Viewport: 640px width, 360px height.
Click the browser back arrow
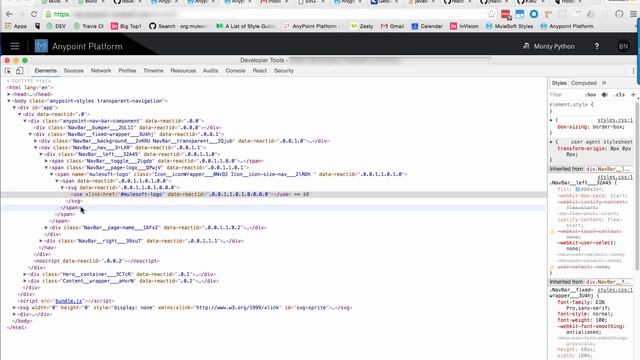(x=9, y=14)
